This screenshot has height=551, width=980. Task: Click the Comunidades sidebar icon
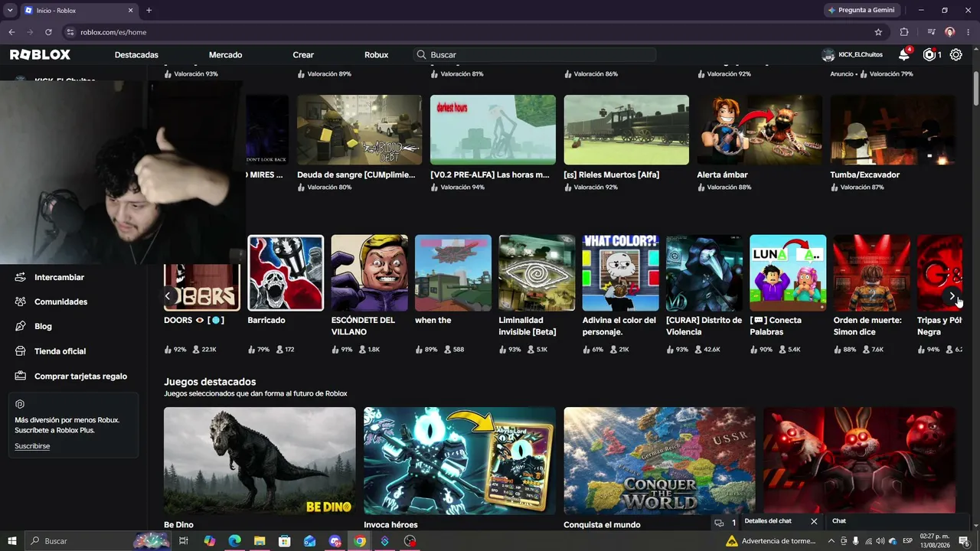coord(20,302)
